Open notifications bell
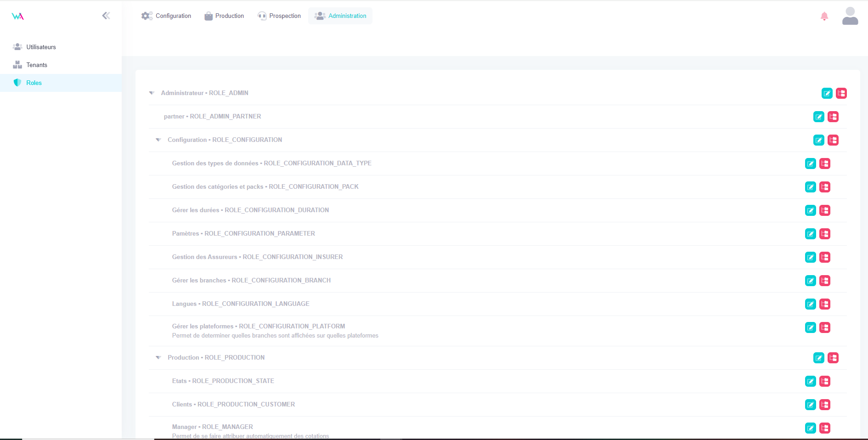The height and width of the screenshot is (440, 868). click(x=824, y=17)
